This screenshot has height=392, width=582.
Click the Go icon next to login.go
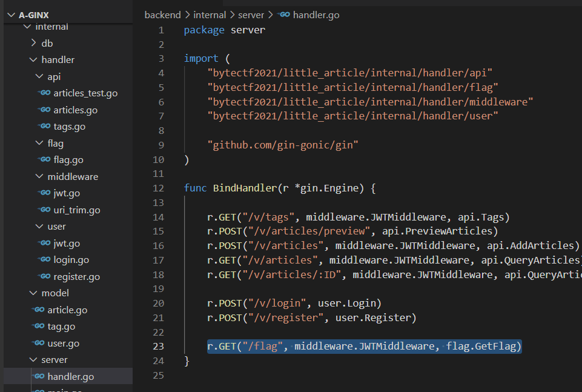click(44, 259)
